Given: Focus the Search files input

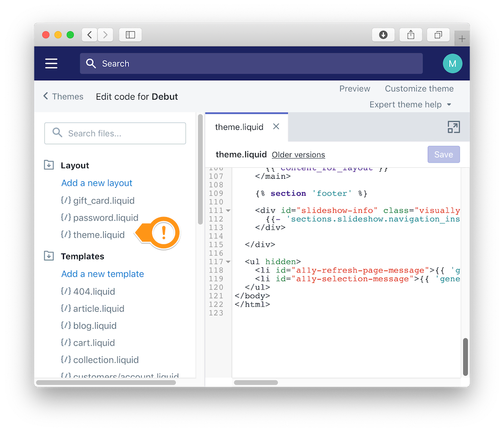Looking at the screenshot, I should tap(115, 133).
